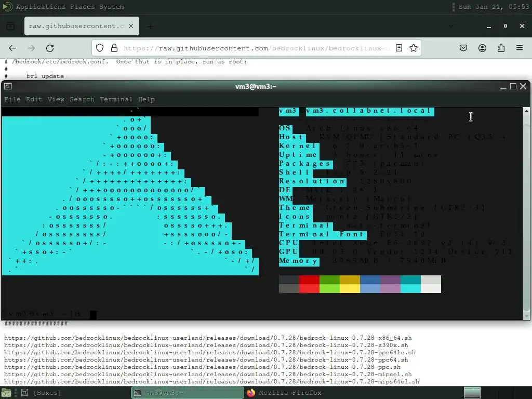Screen dimensions: 532x399
Task: Click the workspace switcher in taskbar
Action: coord(472,393)
